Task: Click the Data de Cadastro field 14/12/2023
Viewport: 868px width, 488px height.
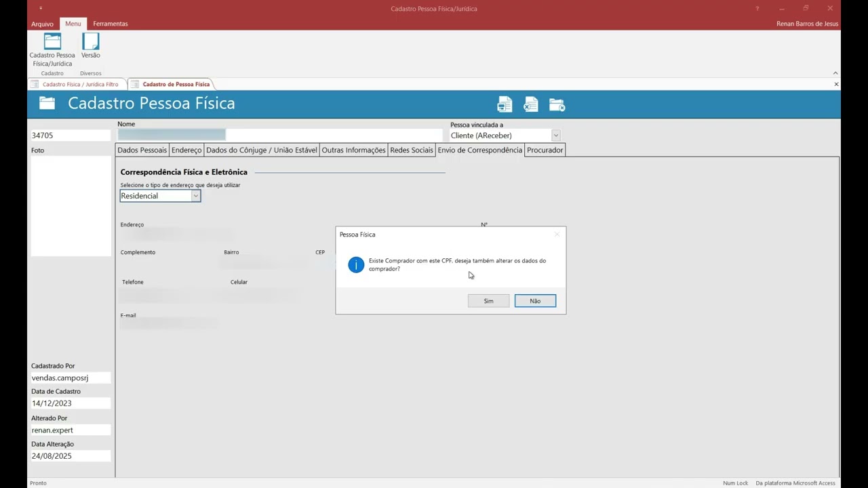Action: tap(71, 403)
